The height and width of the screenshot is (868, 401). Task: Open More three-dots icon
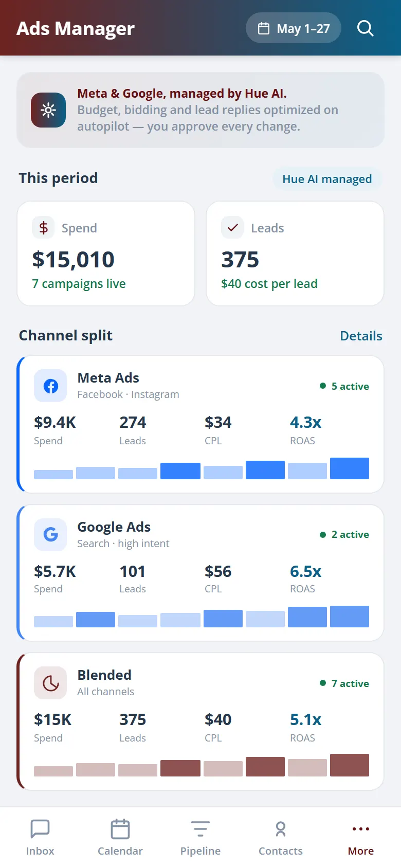361,829
